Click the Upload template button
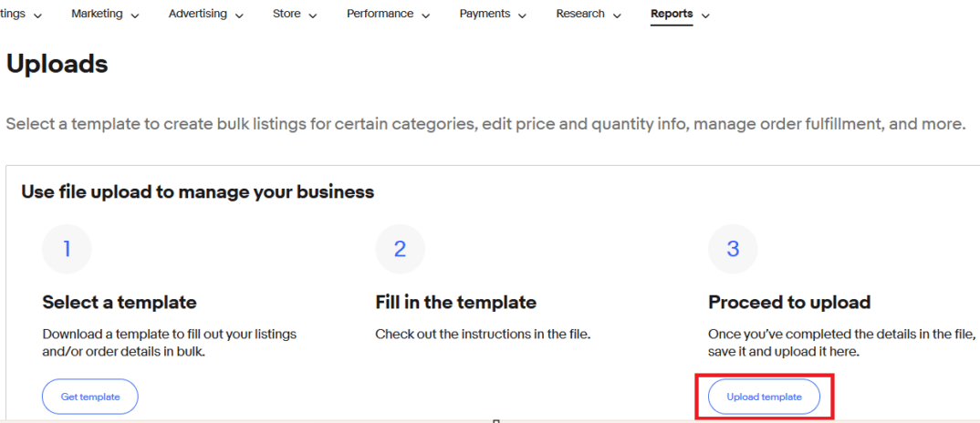The height and width of the screenshot is (423, 980). (764, 397)
